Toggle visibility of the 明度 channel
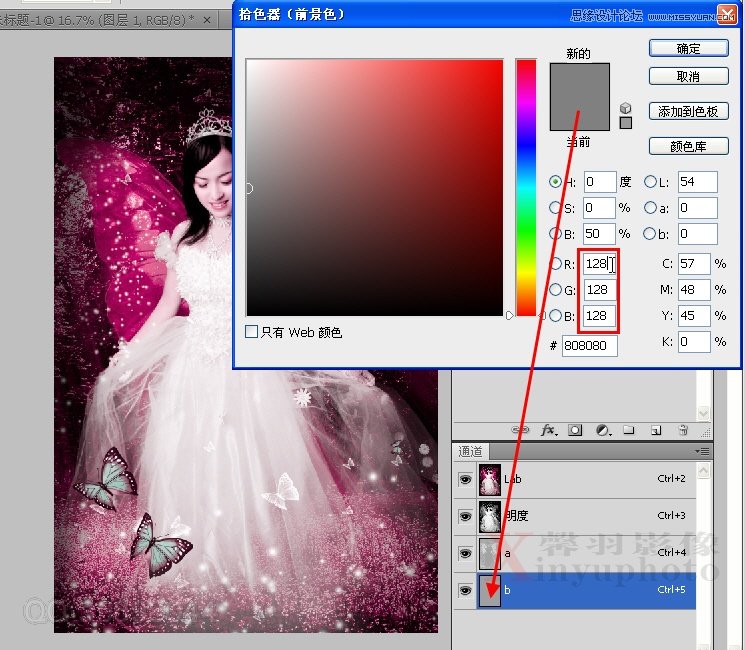This screenshot has height=650, width=745. pos(465,516)
